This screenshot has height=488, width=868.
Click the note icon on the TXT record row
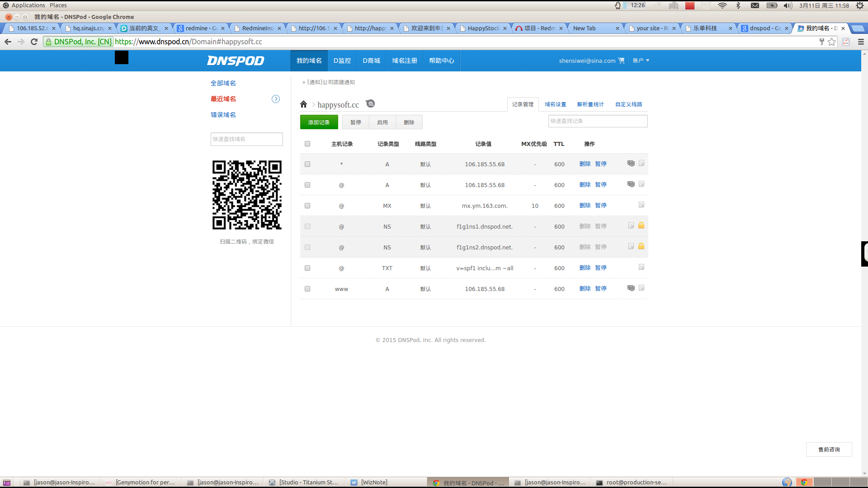click(x=642, y=267)
